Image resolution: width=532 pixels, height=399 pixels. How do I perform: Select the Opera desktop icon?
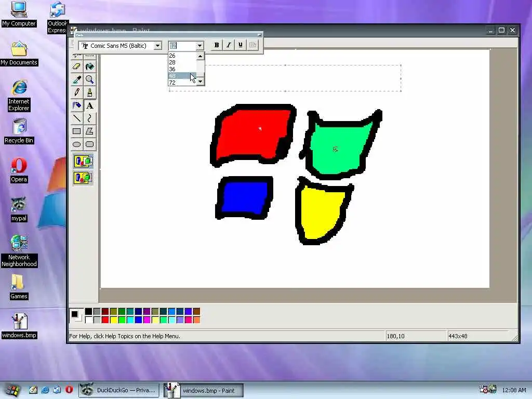[x=19, y=170]
